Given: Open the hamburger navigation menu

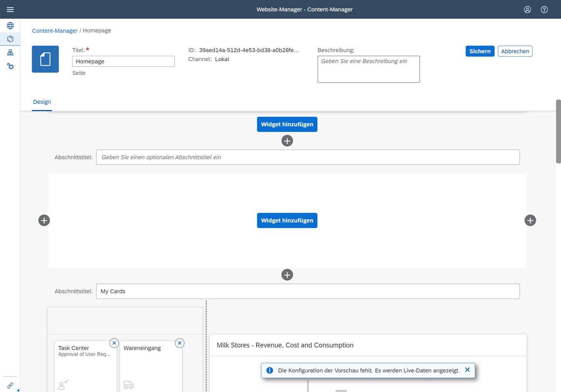Looking at the screenshot, I should click(x=10, y=9).
